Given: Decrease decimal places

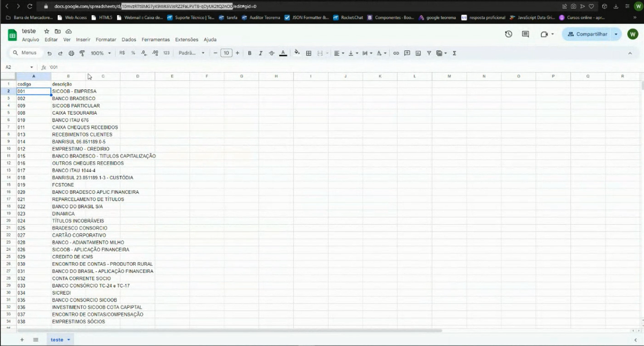Looking at the screenshot, I should (144, 53).
